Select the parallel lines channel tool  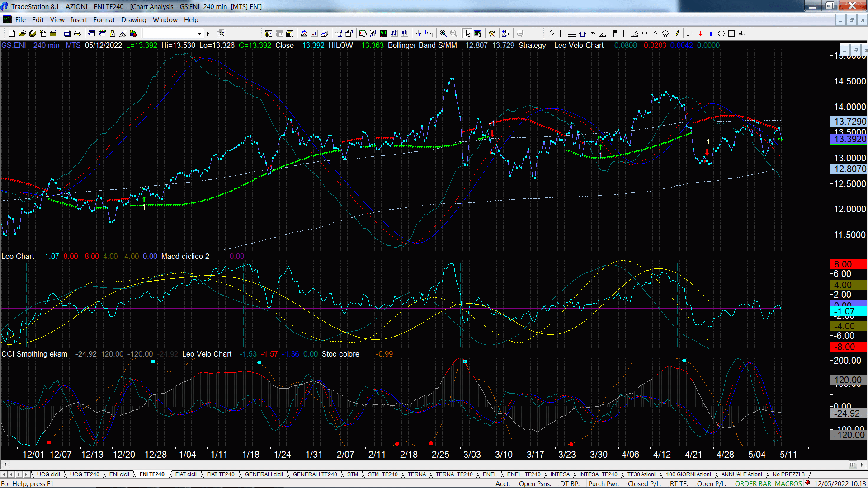[x=655, y=33]
